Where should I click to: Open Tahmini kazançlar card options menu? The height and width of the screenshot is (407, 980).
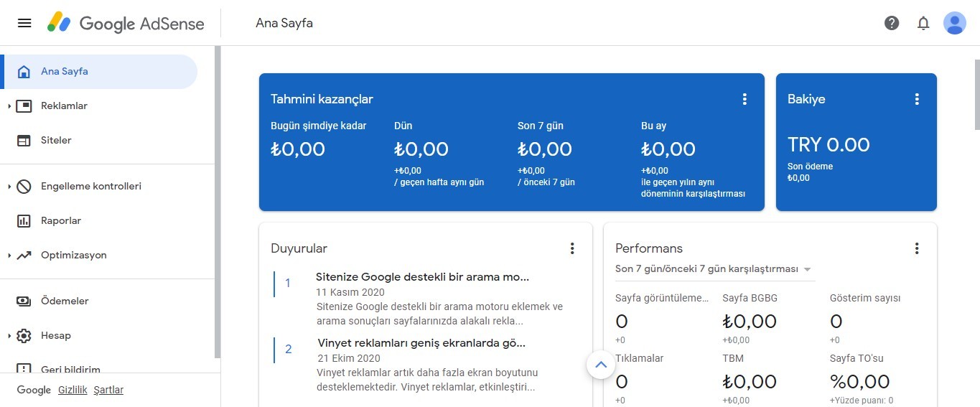coord(745,99)
